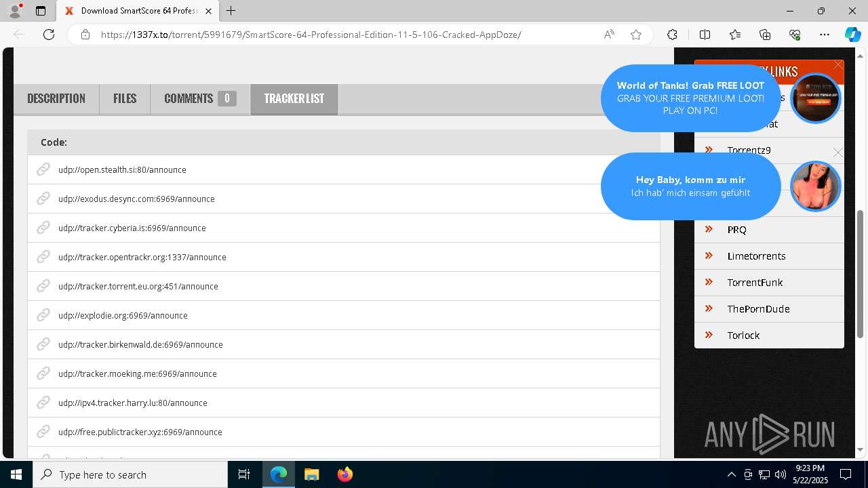The width and height of the screenshot is (868, 488).
Task: Link icon beside tracker.birkenwald.de
Action: tap(43, 344)
